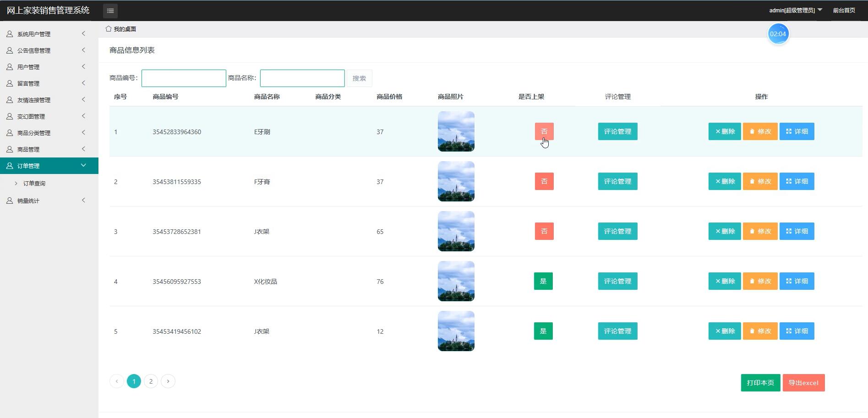The height and width of the screenshot is (418, 868).
Task: Open the admin[超级管理员] dropdown
Action: coord(796,10)
